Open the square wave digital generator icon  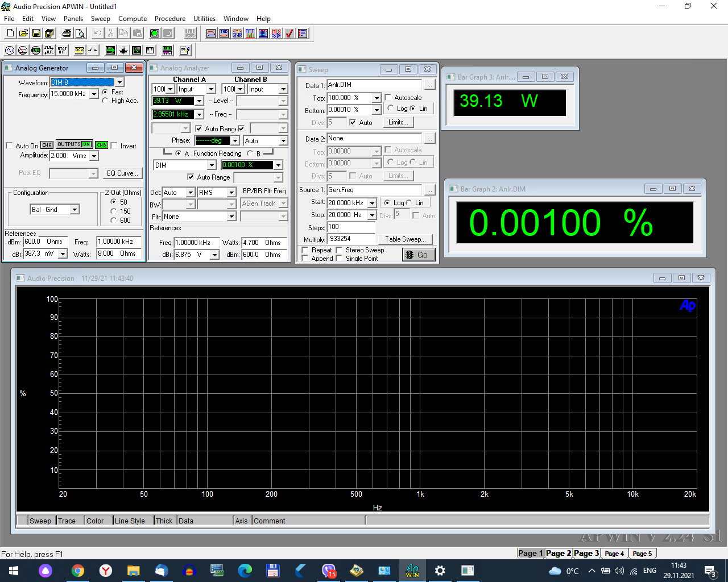[49, 51]
